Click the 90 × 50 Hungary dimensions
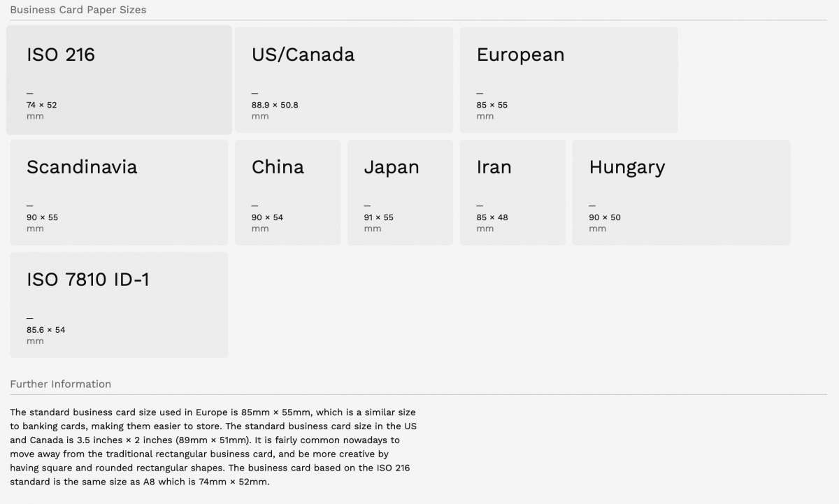 click(605, 217)
